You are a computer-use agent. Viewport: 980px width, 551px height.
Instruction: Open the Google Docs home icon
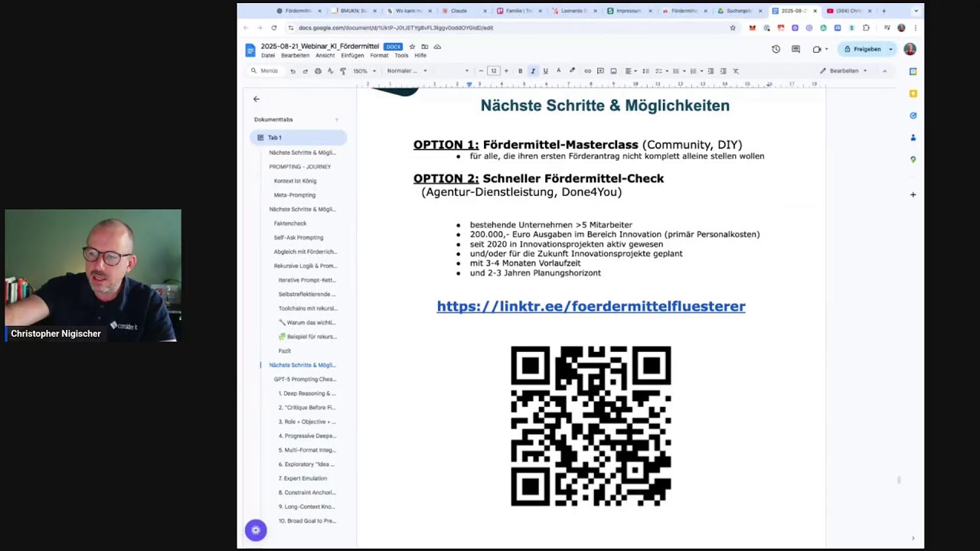pos(250,51)
